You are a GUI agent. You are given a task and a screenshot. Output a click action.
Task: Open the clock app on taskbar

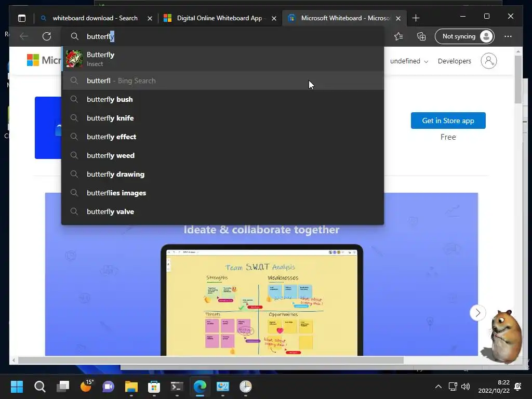tap(245, 387)
